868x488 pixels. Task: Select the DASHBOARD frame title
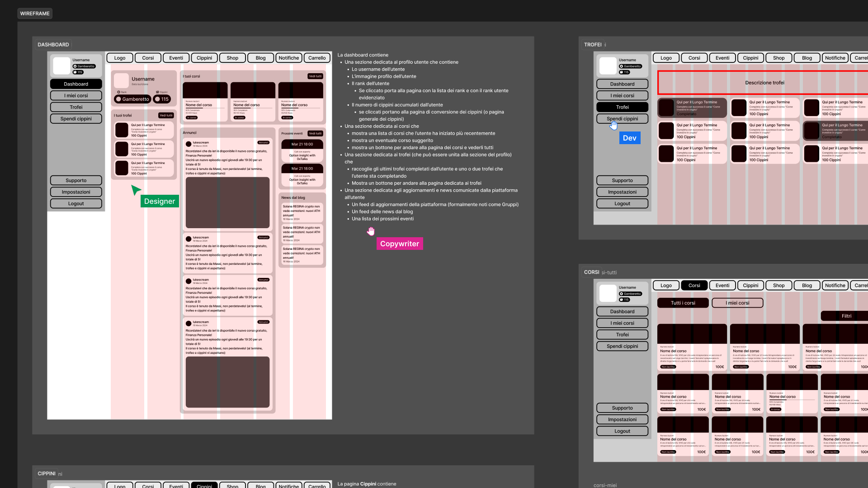(x=53, y=45)
